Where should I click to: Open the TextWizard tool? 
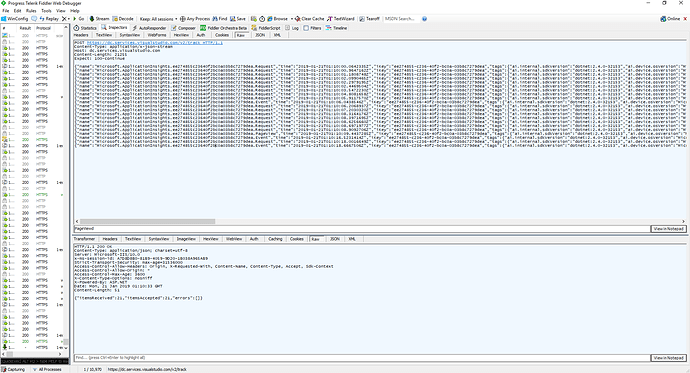[x=341, y=19]
